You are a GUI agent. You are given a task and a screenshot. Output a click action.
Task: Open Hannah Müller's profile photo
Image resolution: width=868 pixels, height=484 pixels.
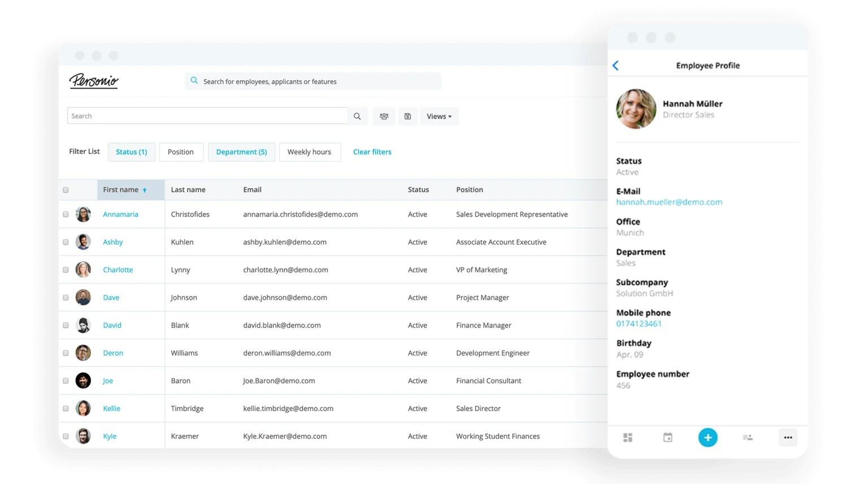click(x=636, y=109)
